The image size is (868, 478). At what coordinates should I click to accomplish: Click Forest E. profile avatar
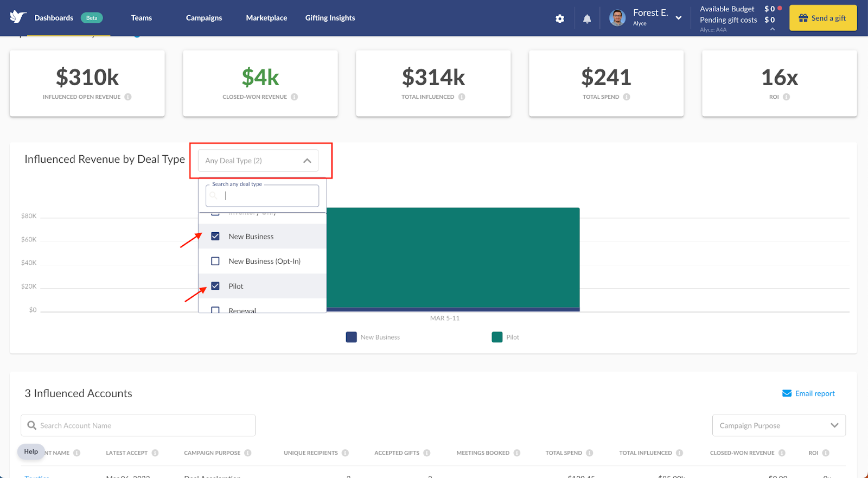click(x=617, y=17)
